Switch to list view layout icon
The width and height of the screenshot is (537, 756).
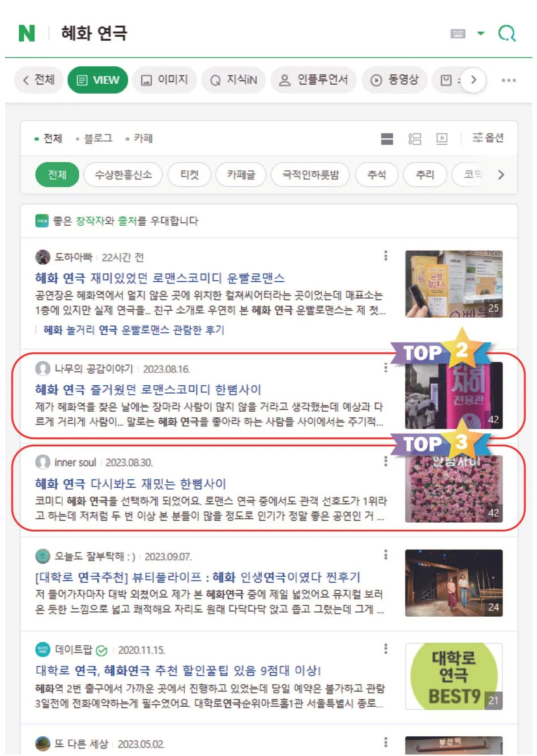[x=415, y=139]
